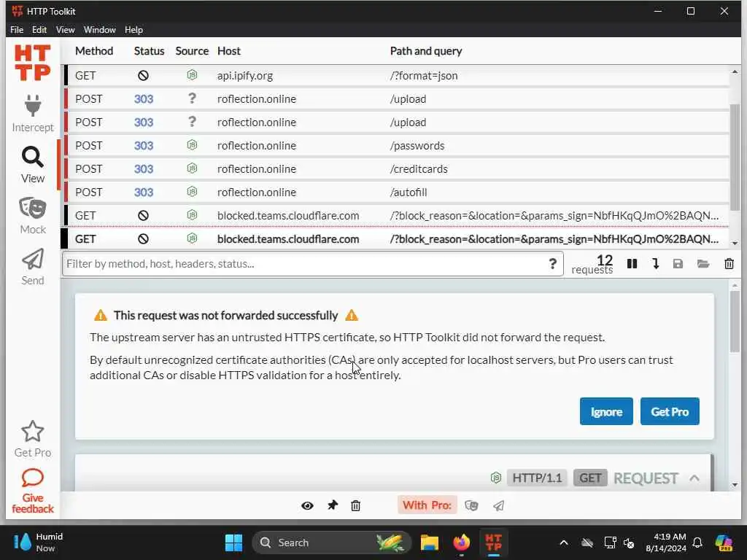747x560 pixels.
Task: Open the Intercept plug icon page
Action: [x=32, y=113]
